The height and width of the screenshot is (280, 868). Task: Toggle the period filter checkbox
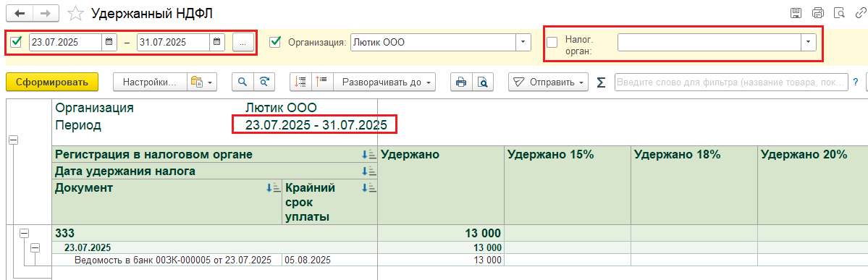(x=17, y=41)
